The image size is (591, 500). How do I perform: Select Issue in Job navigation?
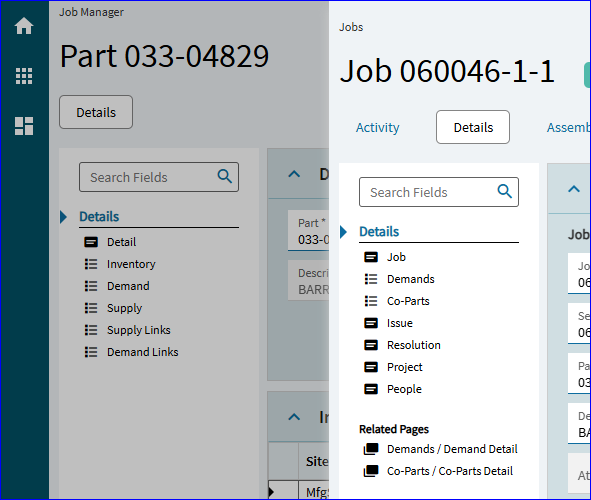pos(400,323)
